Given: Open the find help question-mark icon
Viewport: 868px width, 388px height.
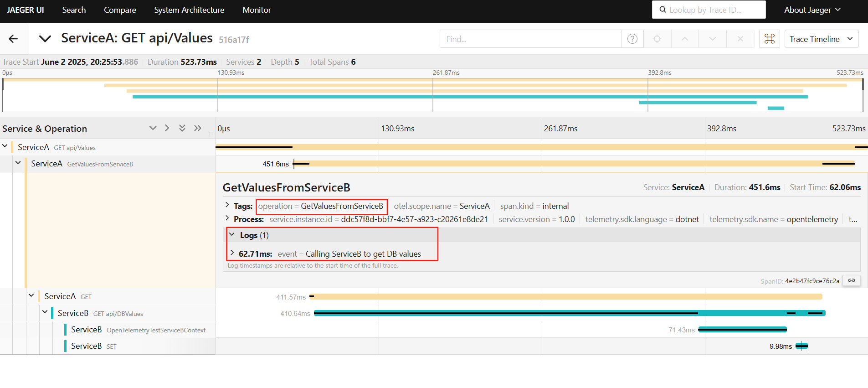Looking at the screenshot, I should click(x=632, y=39).
